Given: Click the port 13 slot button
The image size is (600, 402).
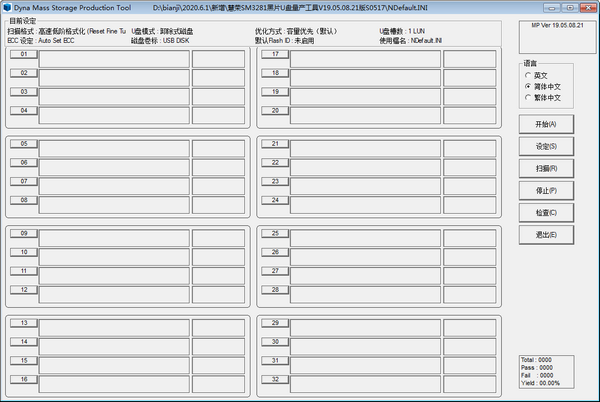Looking at the screenshot, I should coord(23,323).
